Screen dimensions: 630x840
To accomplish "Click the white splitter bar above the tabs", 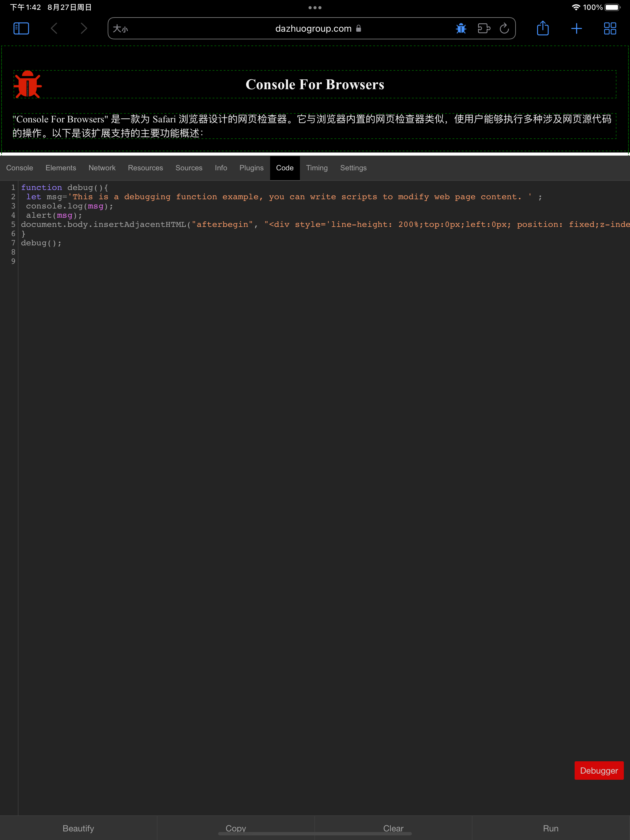I will [315, 155].
